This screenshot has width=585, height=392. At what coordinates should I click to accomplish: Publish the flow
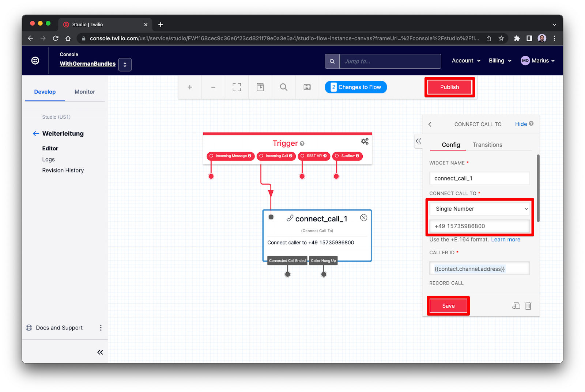pos(449,87)
